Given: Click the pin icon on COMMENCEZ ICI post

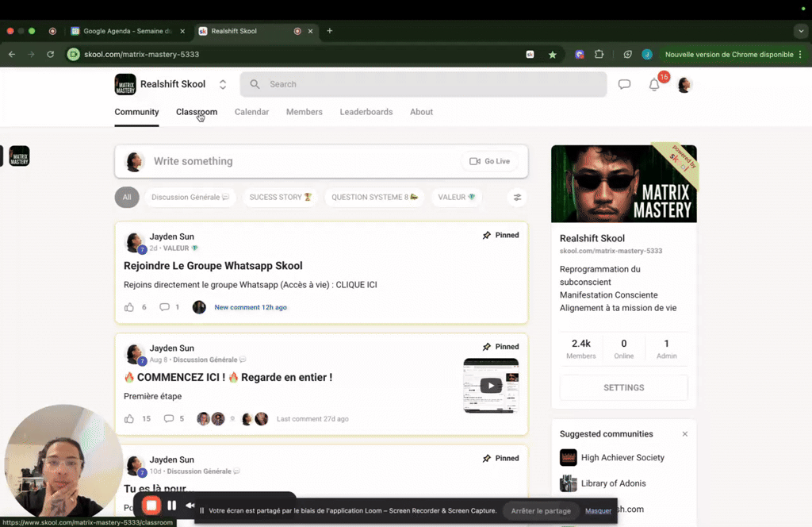Looking at the screenshot, I should tap(486, 347).
